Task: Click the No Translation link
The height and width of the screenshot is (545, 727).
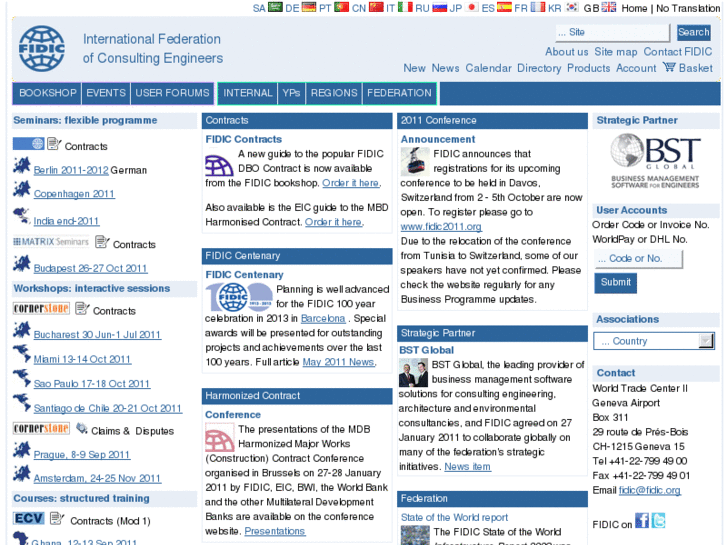Action: (688, 8)
